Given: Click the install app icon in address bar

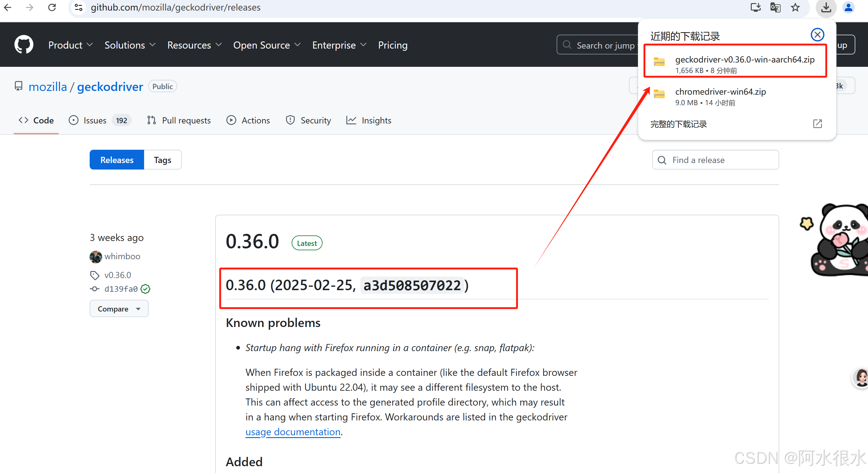Looking at the screenshot, I should pyautogui.click(x=755, y=7).
